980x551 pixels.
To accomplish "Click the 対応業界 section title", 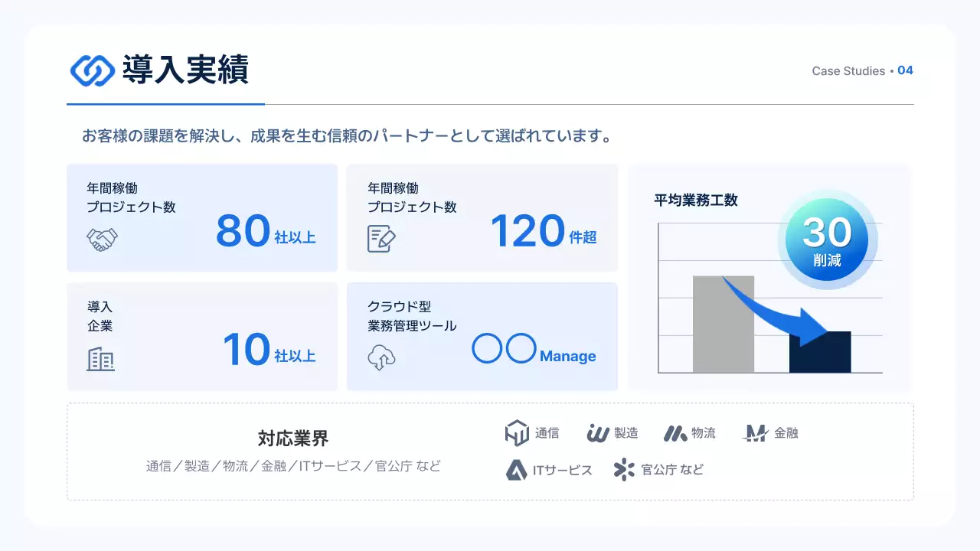I will pyautogui.click(x=293, y=439).
